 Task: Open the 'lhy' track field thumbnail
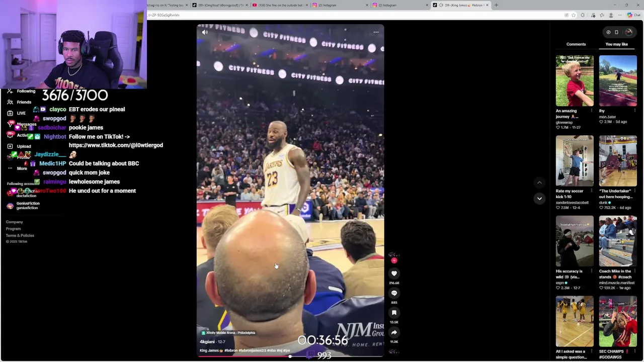click(618, 80)
